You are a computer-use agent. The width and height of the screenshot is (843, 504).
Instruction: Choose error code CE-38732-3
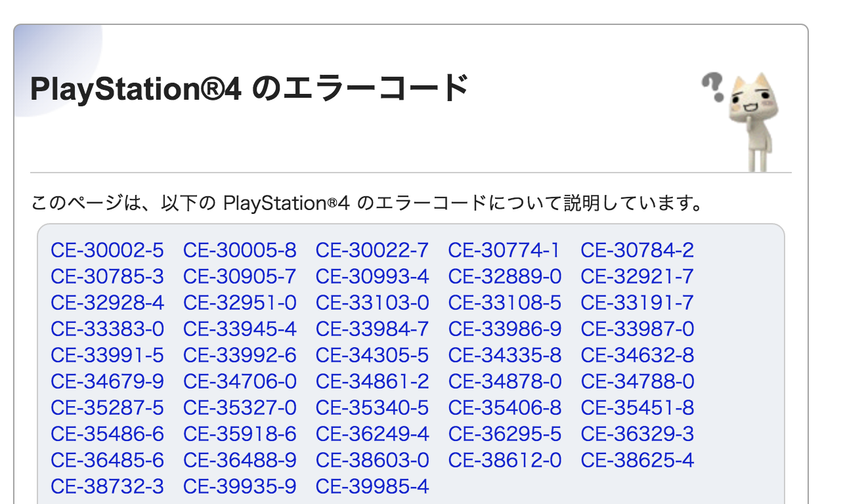107,486
